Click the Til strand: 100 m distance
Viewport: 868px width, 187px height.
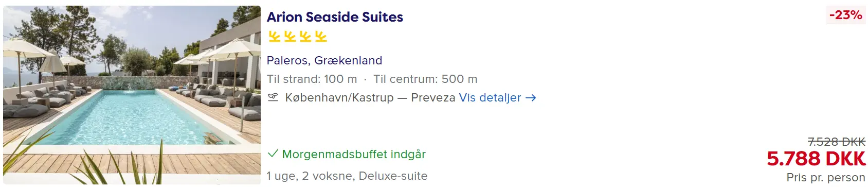pos(312,79)
